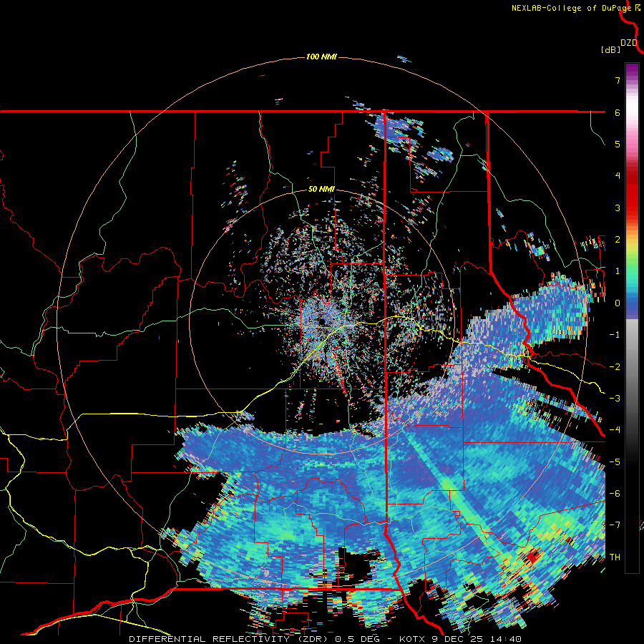Click the -3 scale value
This screenshot has width=644, height=644.
(615, 399)
